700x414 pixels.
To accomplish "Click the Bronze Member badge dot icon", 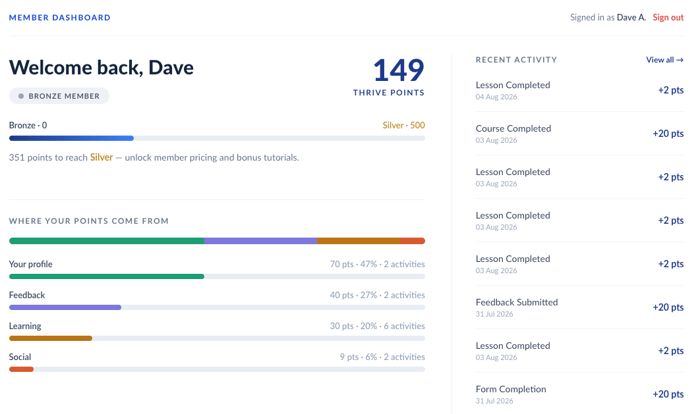I will (x=21, y=96).
